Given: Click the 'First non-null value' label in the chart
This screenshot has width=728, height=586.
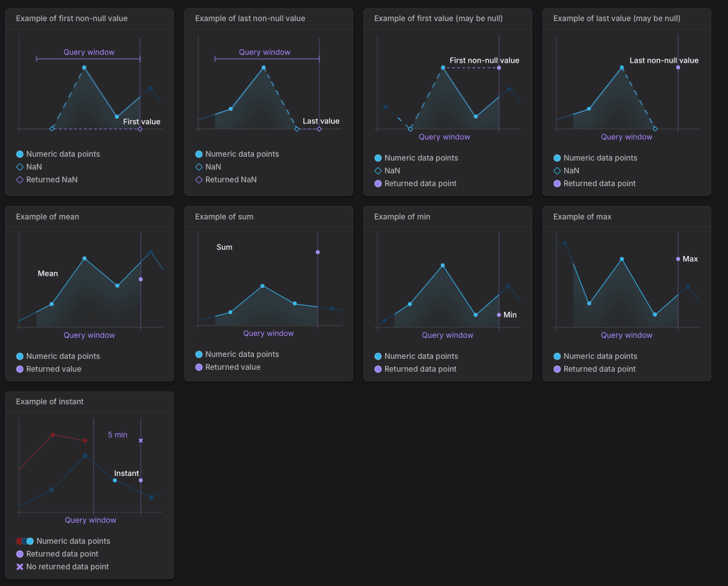Looking at the screenshot, I should pos(484,60).
